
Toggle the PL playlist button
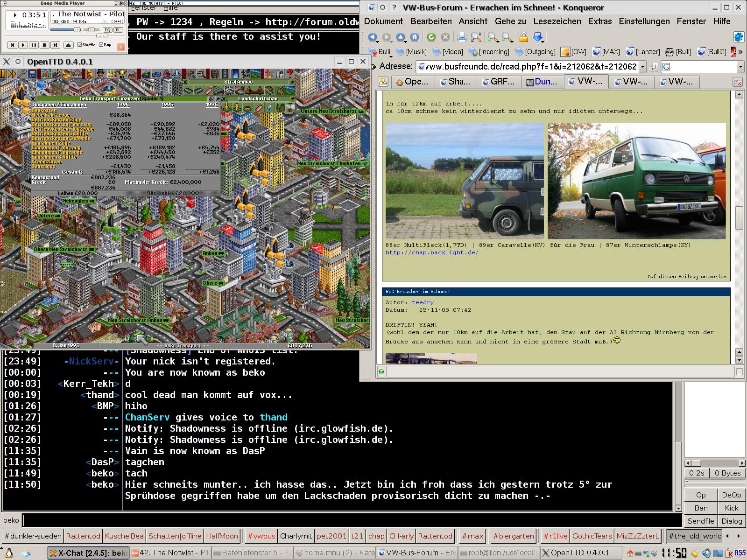(x=118, y=30)
